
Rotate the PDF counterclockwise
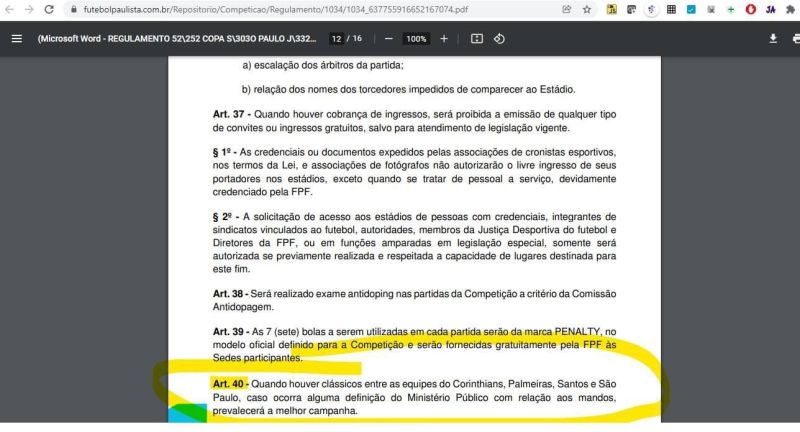(x=499, y=39)
